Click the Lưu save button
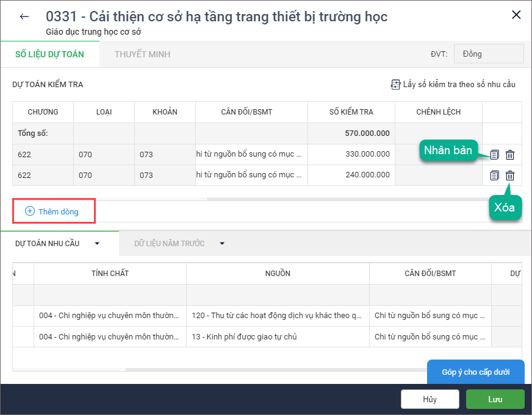This screenshot has width=532, height=415. coord(495,399)
